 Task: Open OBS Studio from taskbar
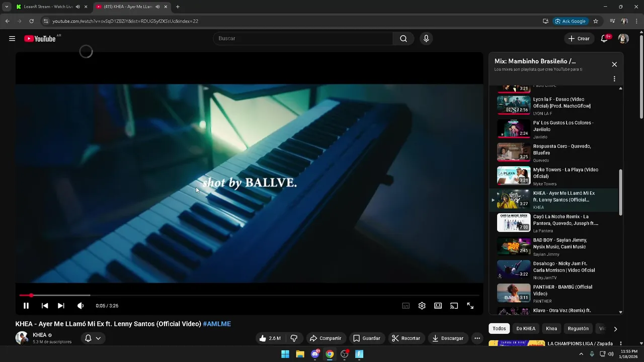point(345,354)
